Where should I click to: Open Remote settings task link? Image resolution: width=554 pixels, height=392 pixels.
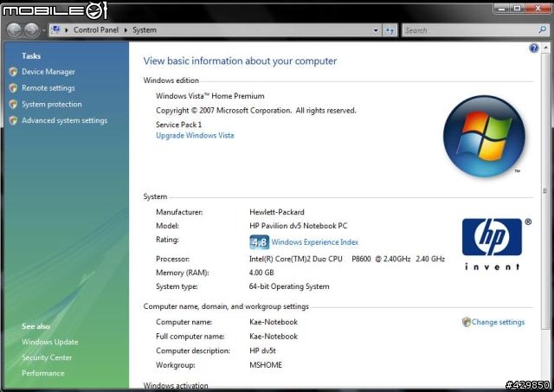click(x=48, y=88)
